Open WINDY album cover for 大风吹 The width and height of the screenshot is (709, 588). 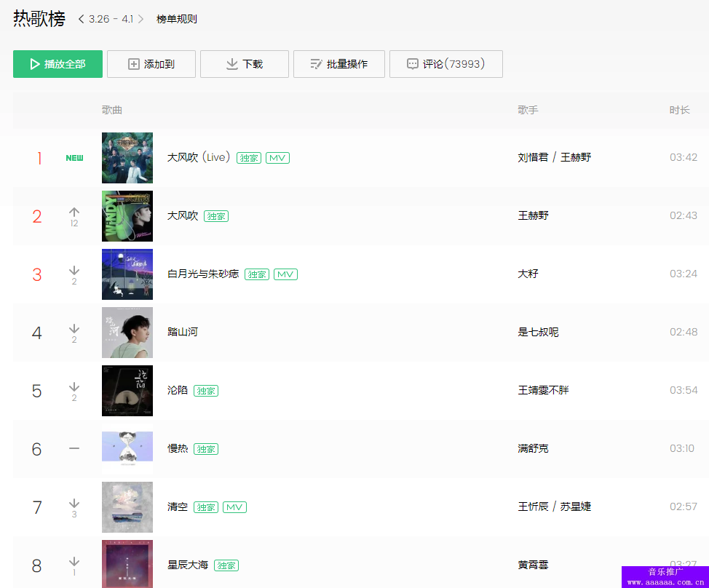[x=127, y=216]
